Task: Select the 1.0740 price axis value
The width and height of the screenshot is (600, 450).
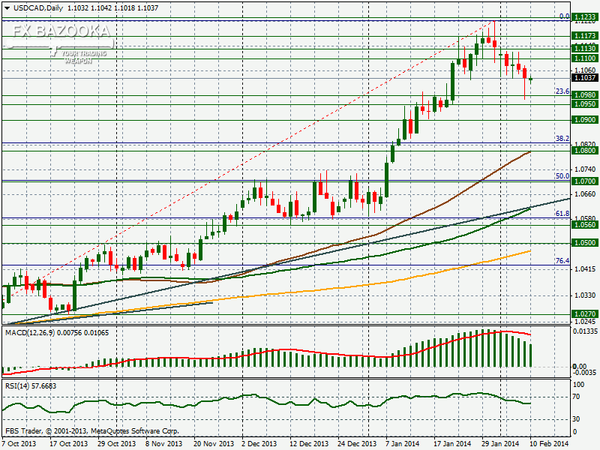Action: (585, 169)
